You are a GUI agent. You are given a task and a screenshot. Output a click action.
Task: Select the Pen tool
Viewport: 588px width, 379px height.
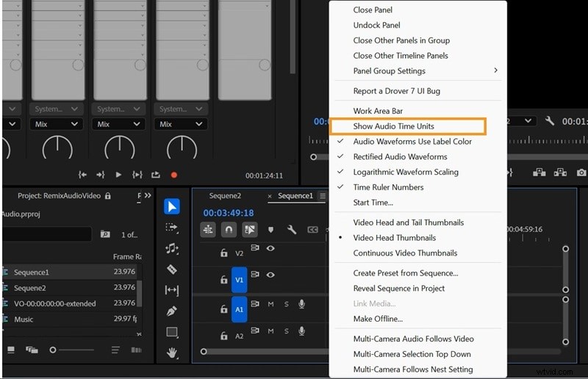172,311
